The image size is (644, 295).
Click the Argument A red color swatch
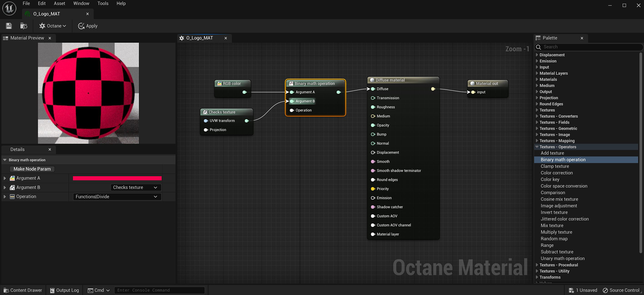tap(117, 178)
